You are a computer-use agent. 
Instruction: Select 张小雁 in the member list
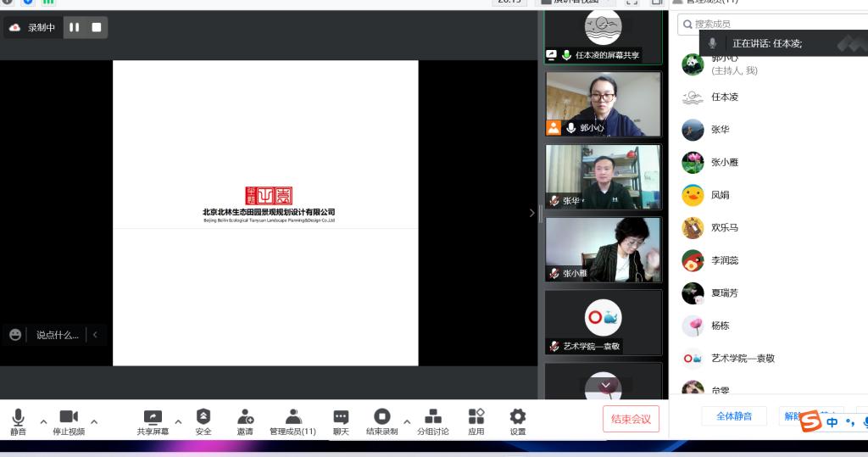pos(725,162)
